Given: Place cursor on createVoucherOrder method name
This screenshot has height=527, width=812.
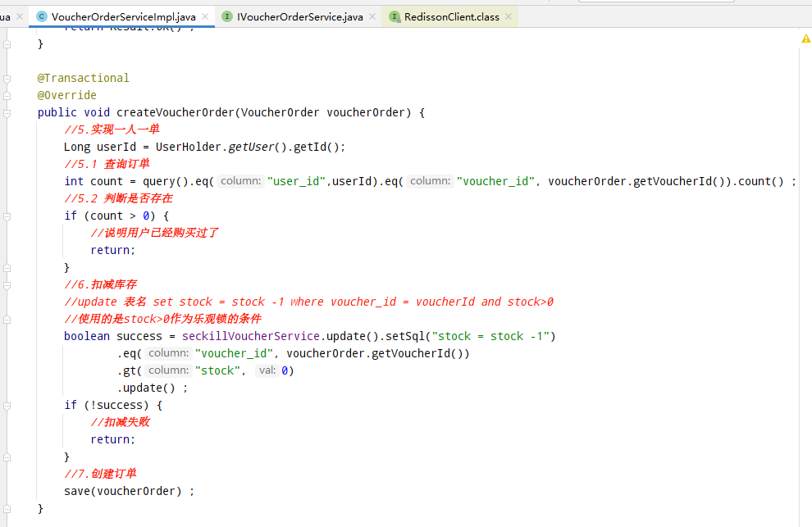Looking at the screenshot, I should [x=176, y=112].
